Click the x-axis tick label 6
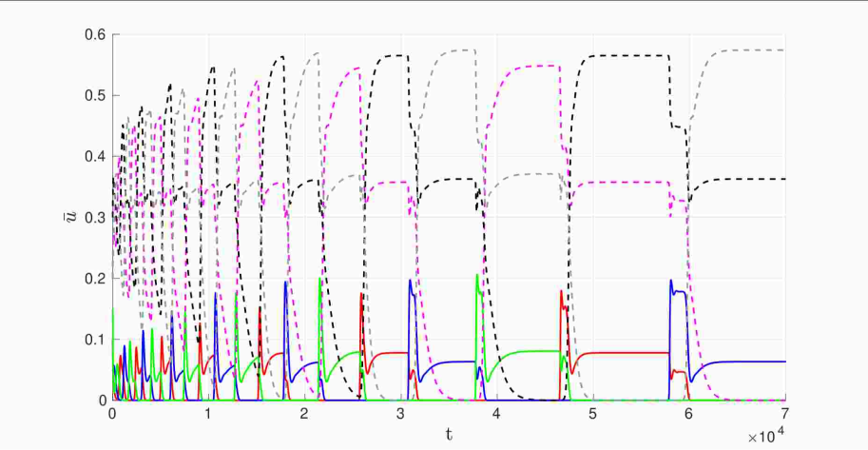Screen dimensions: 868x450 (x=688, y=414)
